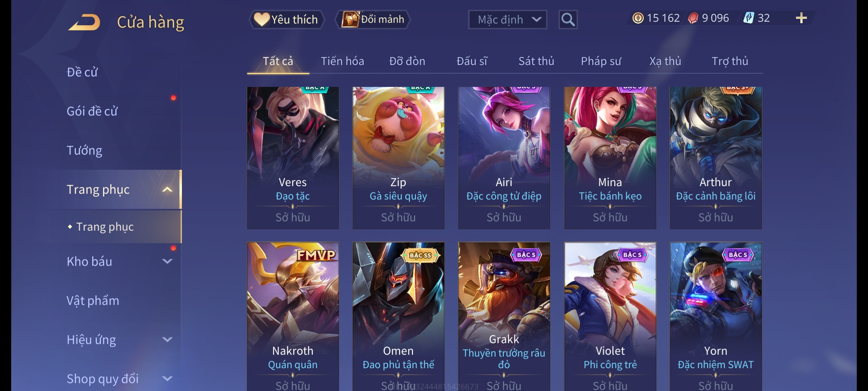This screenshot has height=391, width=868.
Task: Switch to the Pháp sư tab
Action: (x=601, y=61)
